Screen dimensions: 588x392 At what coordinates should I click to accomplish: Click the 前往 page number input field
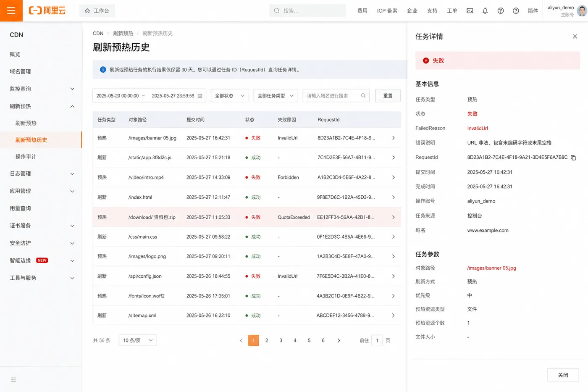pos(377,340)
